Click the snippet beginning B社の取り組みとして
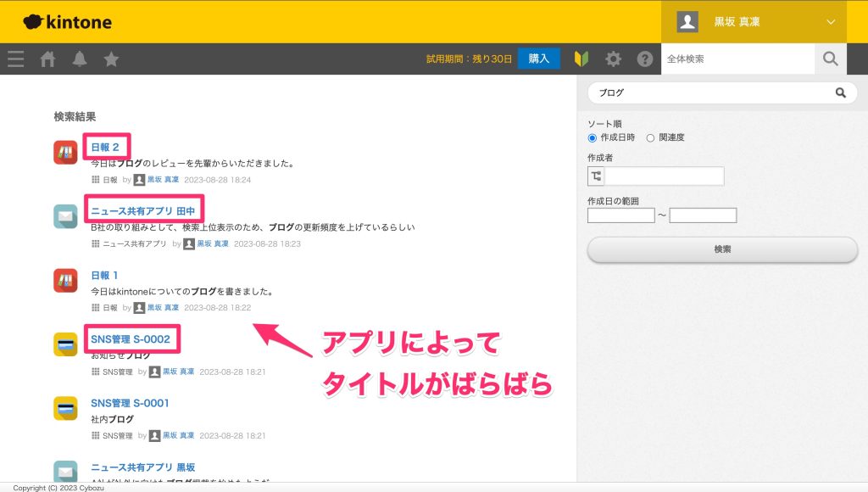 pyautogui.click(x=253, y=227)
